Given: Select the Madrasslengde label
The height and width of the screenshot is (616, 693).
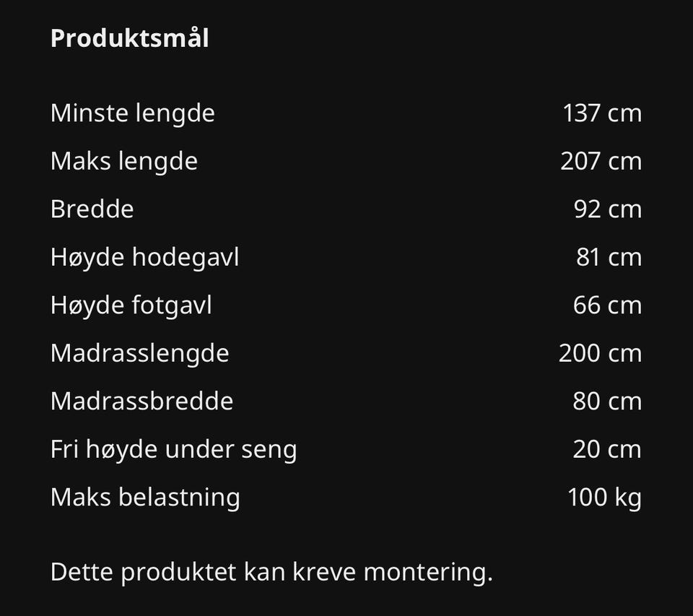Looking at the screenshot, I should (x=139, y=353).
